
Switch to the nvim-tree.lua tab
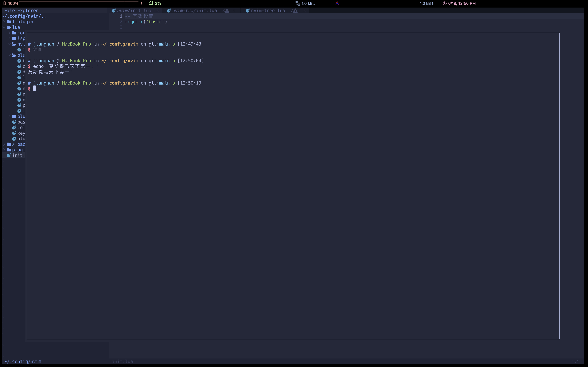point(268,10)
